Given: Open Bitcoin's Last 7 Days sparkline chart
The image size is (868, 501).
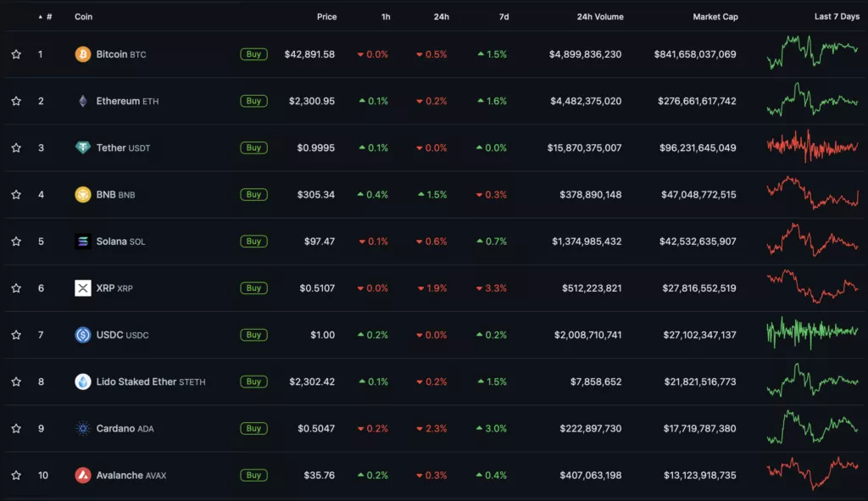Looking at the screenshot, I should point(812,53).
